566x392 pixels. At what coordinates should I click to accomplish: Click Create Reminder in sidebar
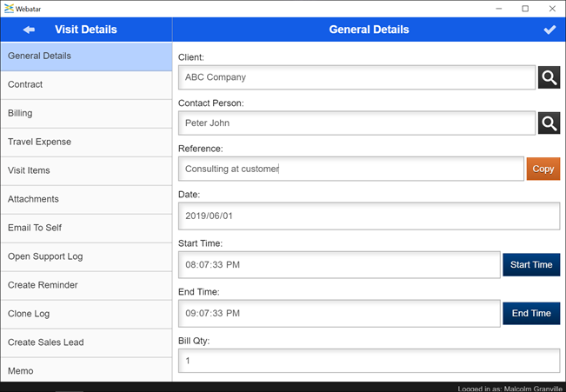click(86, 286)
